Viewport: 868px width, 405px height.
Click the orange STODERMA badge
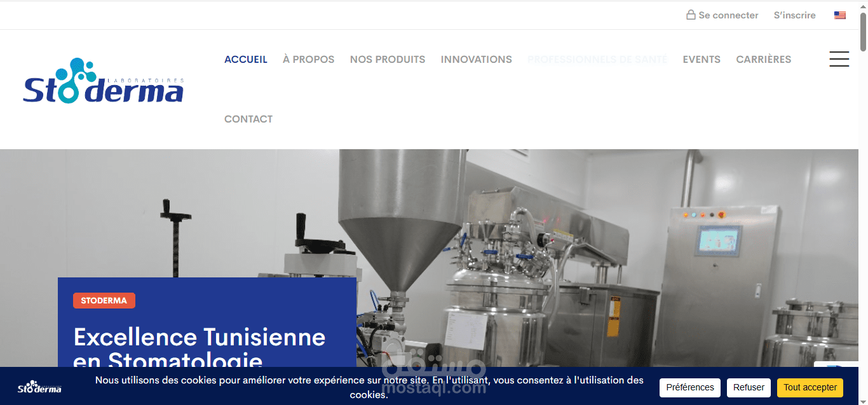(x=104, y=300)
